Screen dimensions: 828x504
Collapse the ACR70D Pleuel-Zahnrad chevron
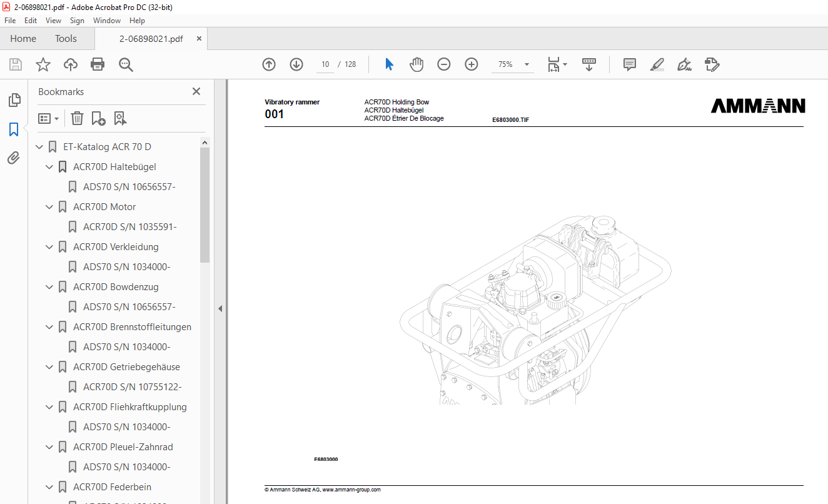point(49,447)
